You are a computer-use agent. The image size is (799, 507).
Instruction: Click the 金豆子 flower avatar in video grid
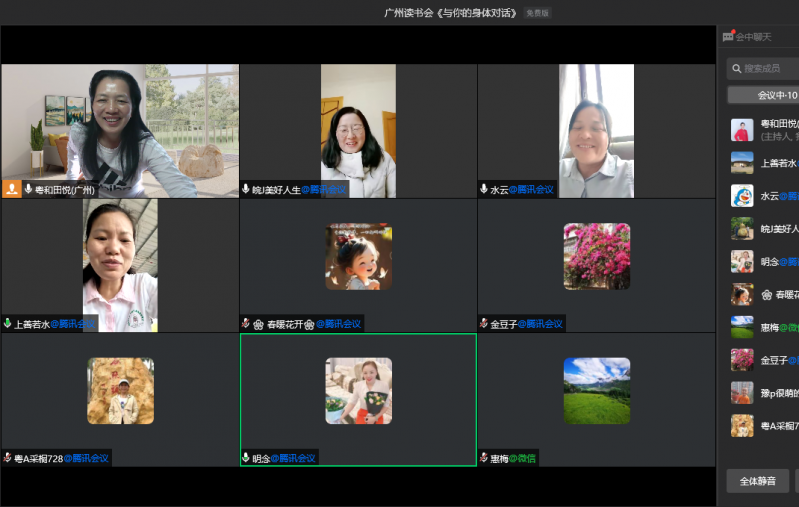point(597,256)
